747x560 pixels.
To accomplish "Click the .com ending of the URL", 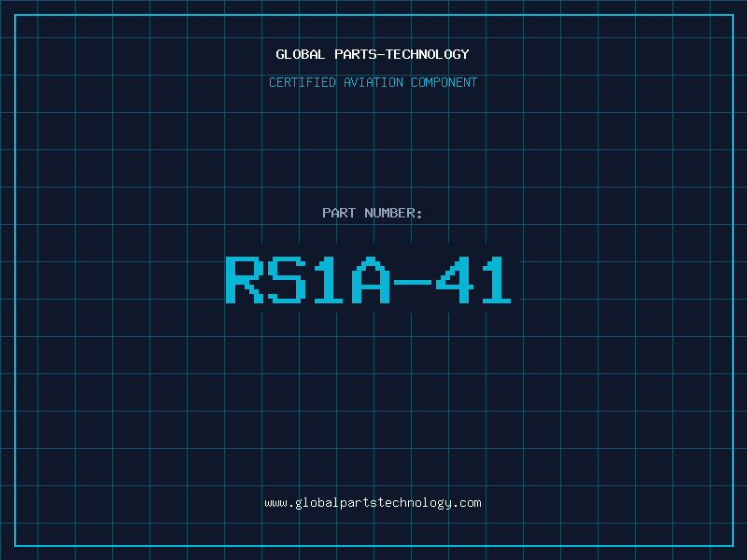I will 467,503.
